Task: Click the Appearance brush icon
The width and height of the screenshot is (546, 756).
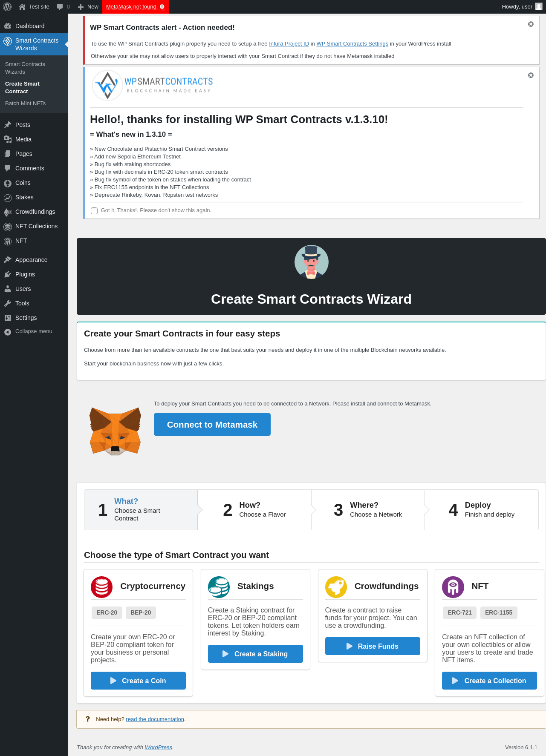Action: click(x=8, y=260)
